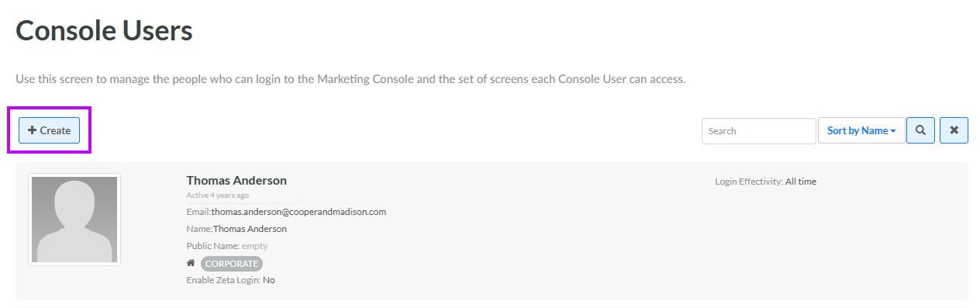Click the plus icon on Create
Viewport: 980px width, 308px height.
point(33,130)
